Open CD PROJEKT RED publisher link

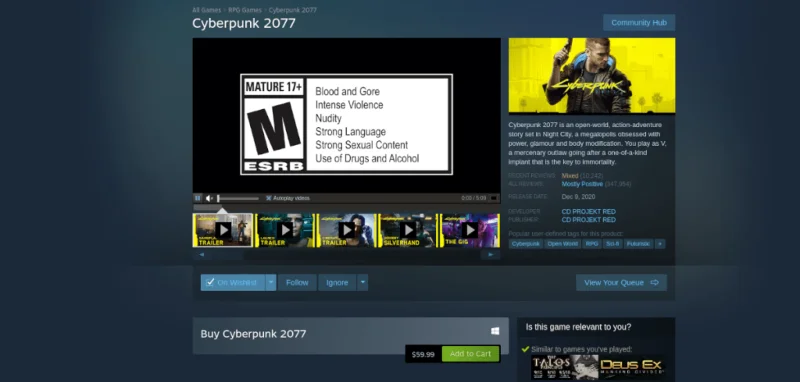pyautogui.click(x=588, y=220)
